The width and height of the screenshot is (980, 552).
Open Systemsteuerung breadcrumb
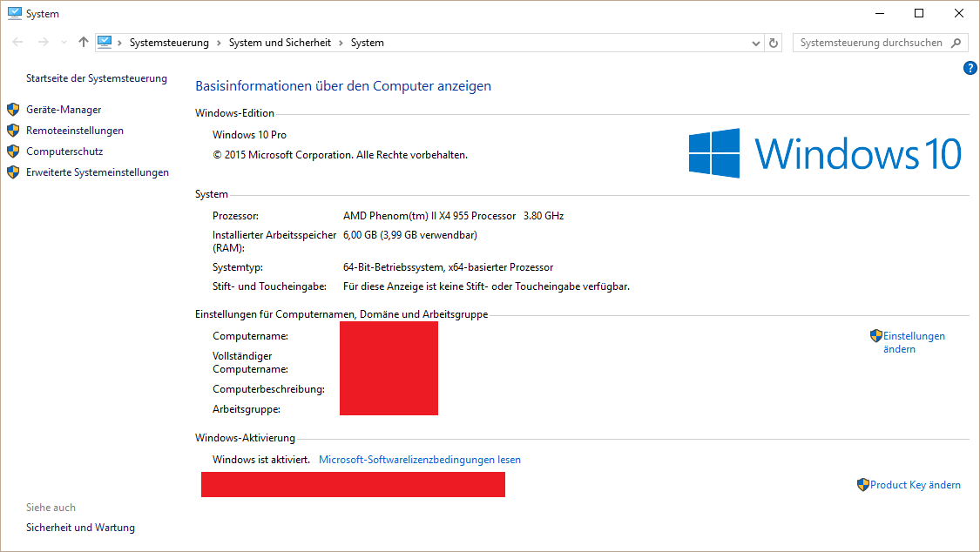(x=169, y=43)
